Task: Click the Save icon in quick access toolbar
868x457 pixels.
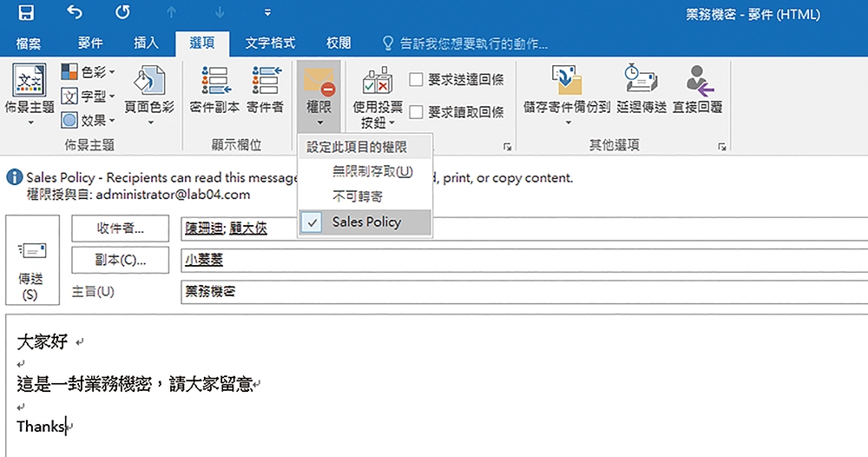Action: tap(26, 12)
